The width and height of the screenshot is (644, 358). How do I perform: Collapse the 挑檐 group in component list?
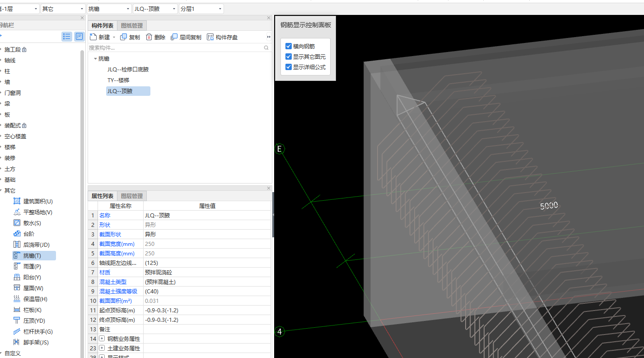click(x=95, y=59)
